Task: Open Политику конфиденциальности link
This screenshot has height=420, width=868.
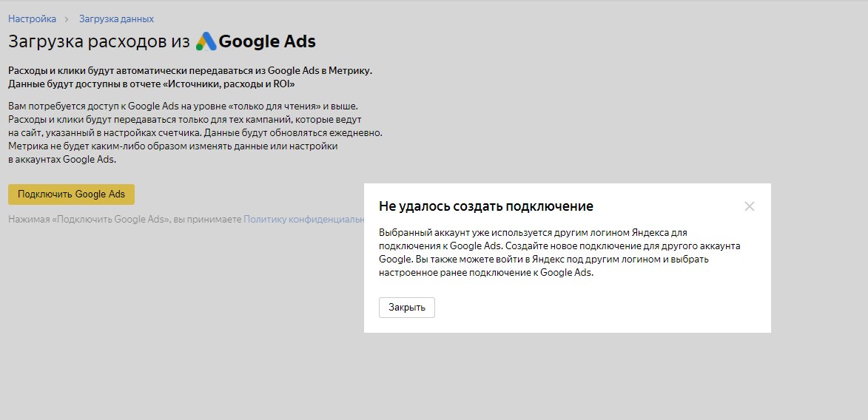Action: [x=303, y=219]
